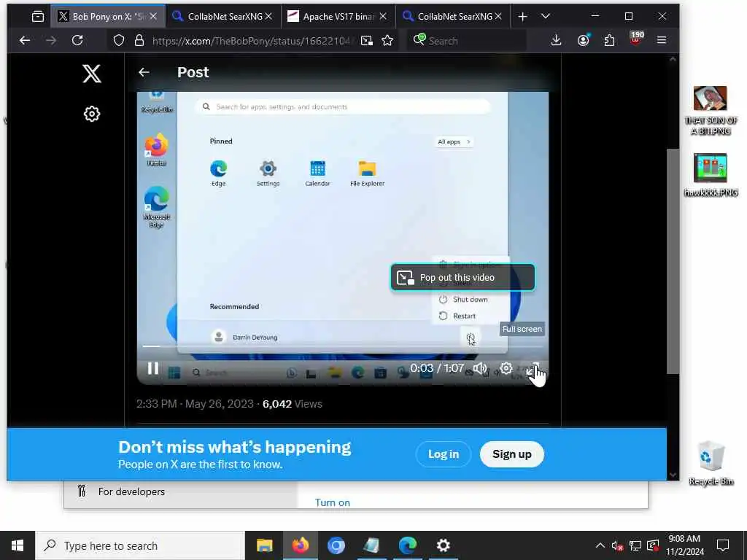The height and width of the screenshot is (560, 747).
Task: Open the X logo home link
Action: [x=91, y=74]
